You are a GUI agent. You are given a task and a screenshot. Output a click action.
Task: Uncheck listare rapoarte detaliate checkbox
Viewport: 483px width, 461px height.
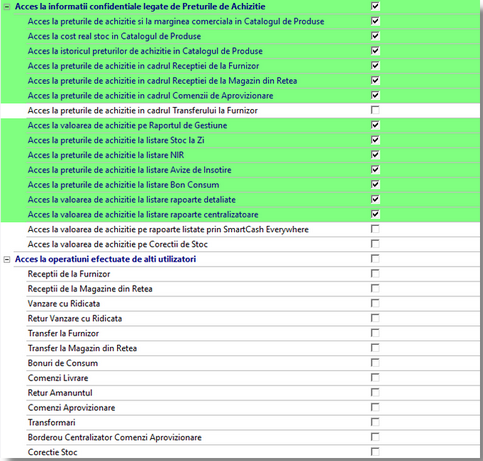(375, 200)
